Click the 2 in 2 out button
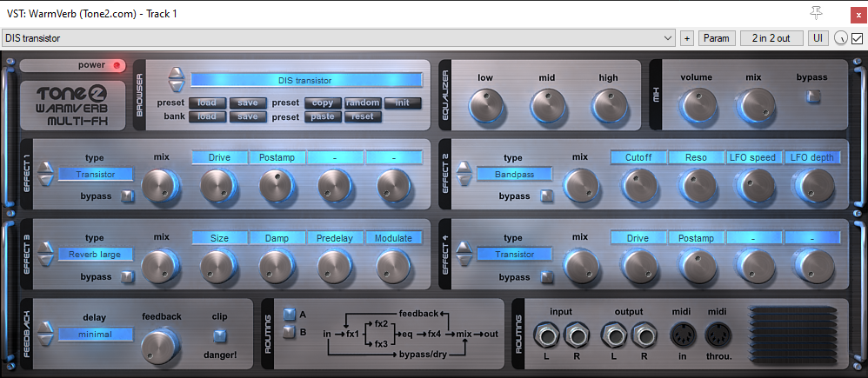Image resolution: width=868 pixels, height=378 pixels. point(771,38)
